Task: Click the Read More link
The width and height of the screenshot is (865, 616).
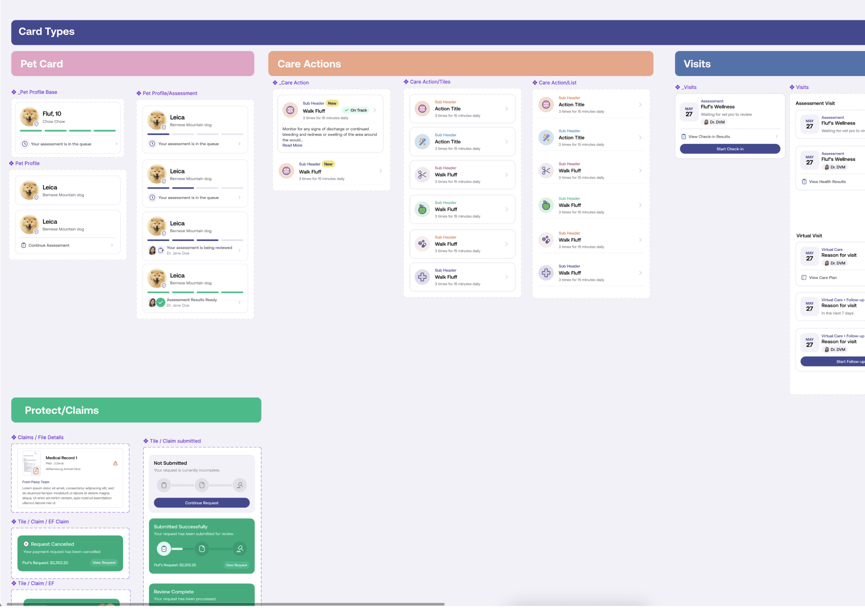Action: [292, 145]
